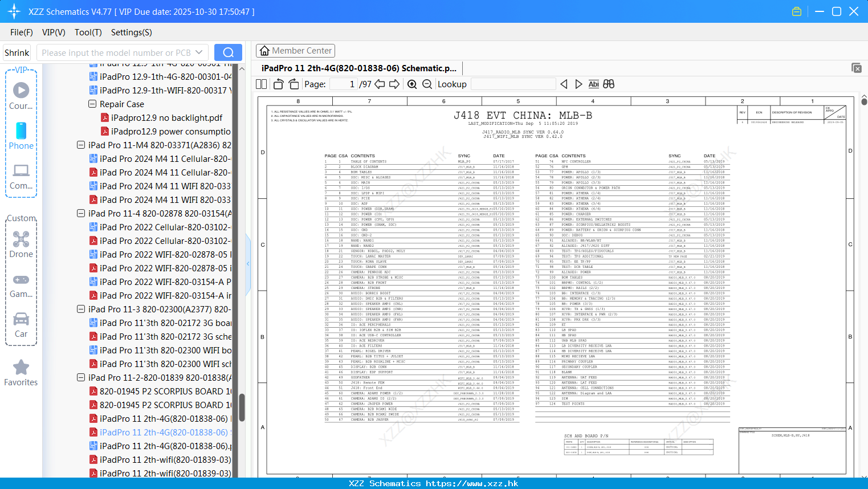Click the tree panel vertical scrollbar thumb
The image size is (868, 489).
click(242, 407)
